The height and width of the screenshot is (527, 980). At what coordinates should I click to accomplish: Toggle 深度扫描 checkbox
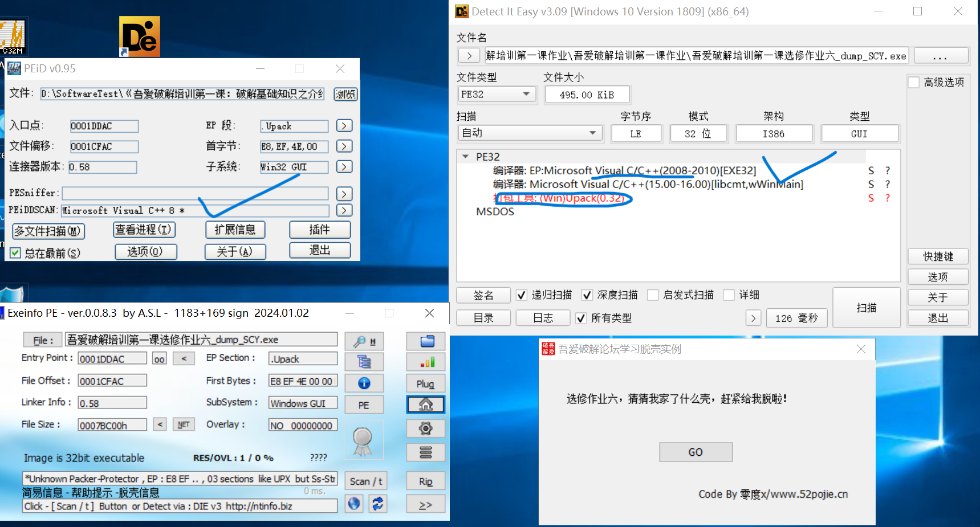(x=587, y=295)
